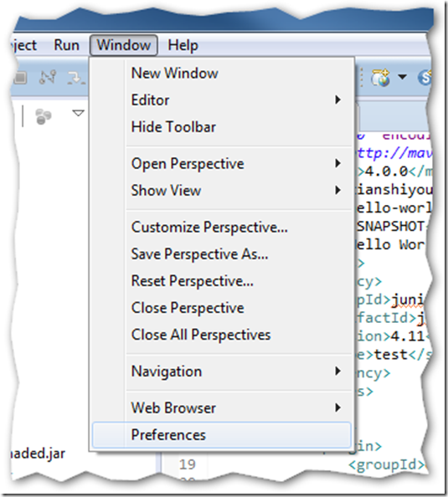Click line number 19 in the editor gutter

(188, 464)
